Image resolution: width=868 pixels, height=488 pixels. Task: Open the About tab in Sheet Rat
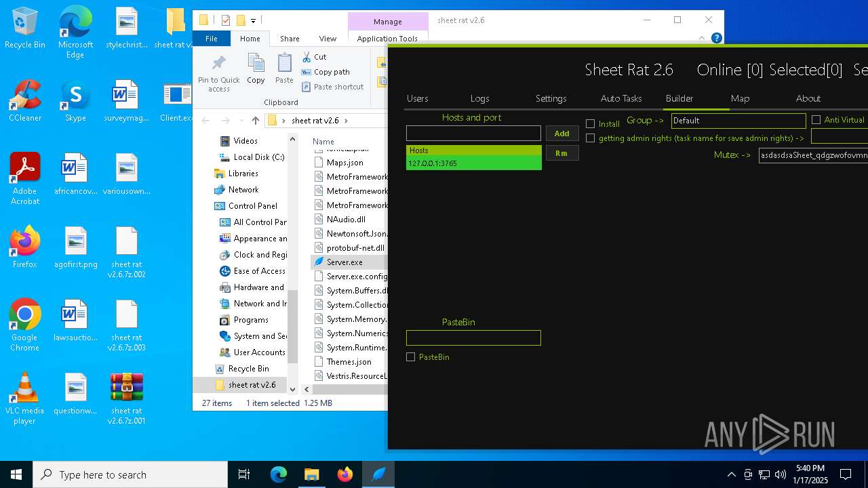pos(808,99)
